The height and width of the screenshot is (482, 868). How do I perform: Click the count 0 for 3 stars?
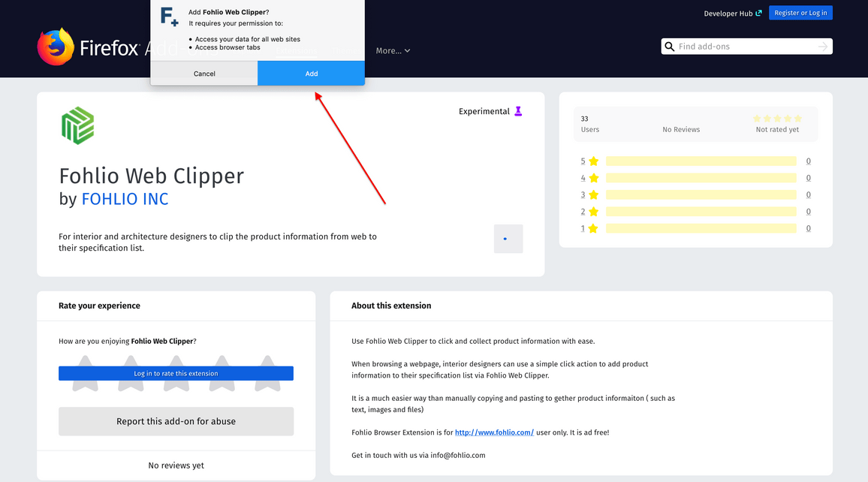[808, 194]
